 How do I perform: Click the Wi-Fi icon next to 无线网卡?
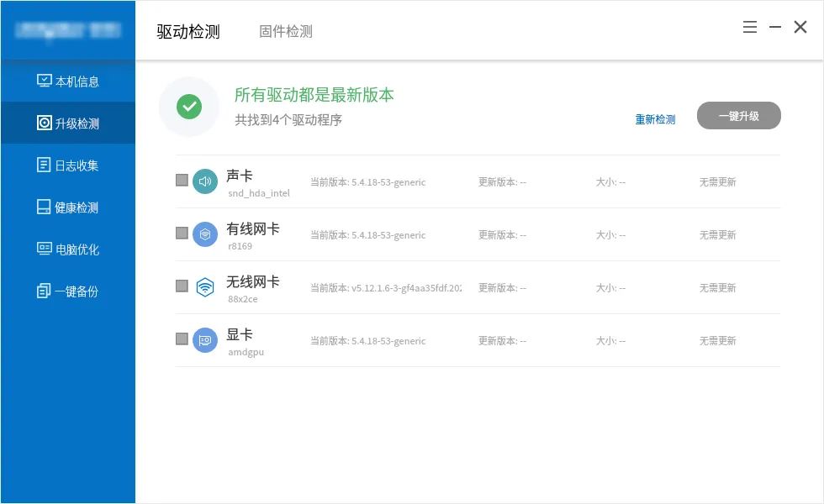204,286
